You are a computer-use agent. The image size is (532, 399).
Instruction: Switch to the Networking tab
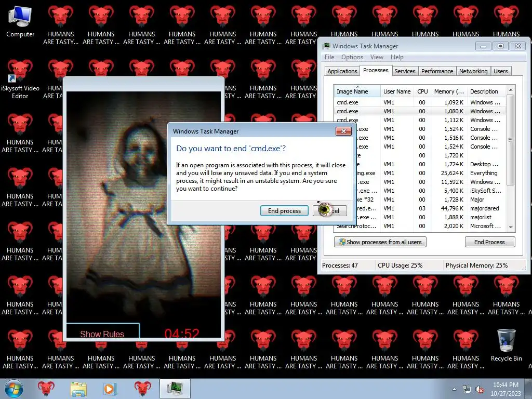[473, 71]
